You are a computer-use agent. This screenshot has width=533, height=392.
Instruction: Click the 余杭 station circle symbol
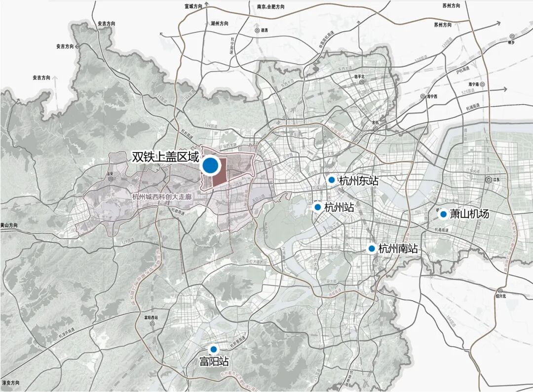click(x=375, y=128)
